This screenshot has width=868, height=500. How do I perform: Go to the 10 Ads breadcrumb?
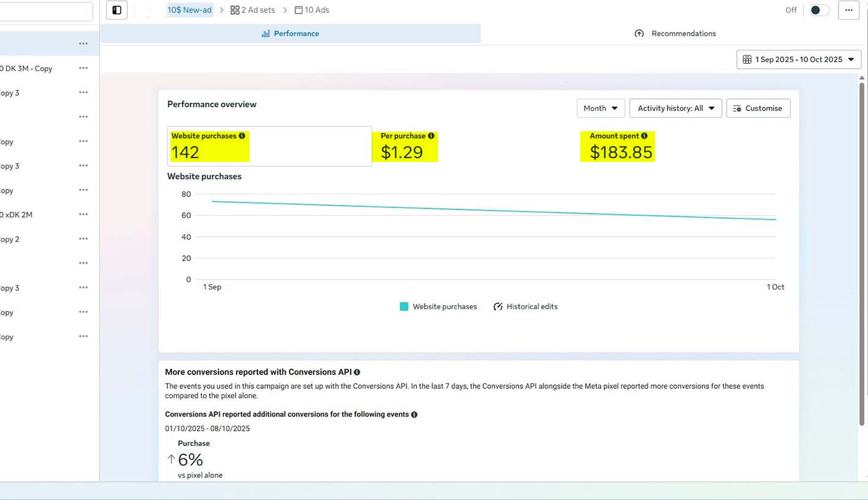[x=312, y=10]
